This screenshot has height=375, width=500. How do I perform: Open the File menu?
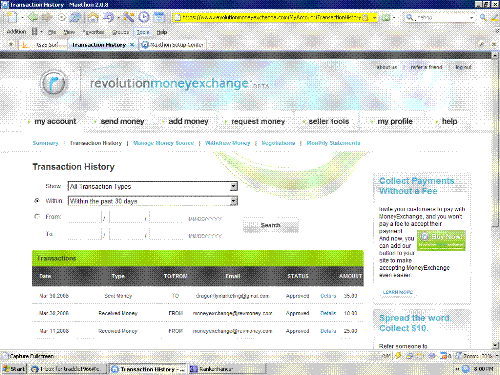coord(52,32)
